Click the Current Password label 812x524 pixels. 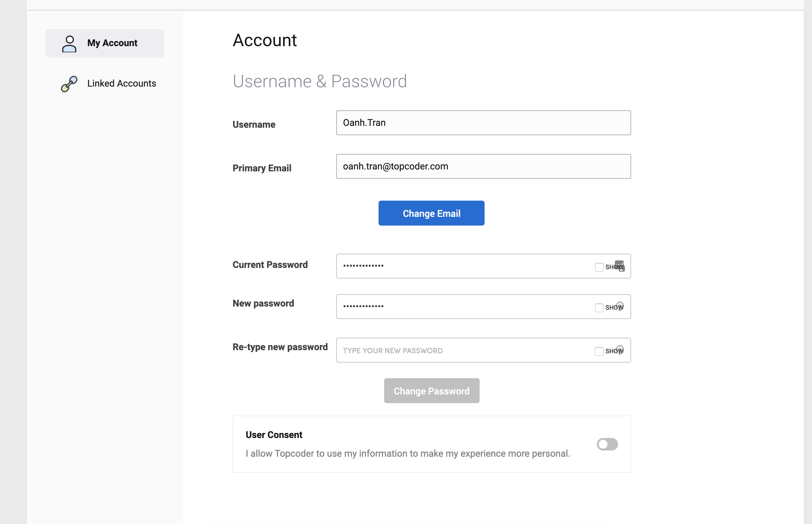click(x=270, y=265)
